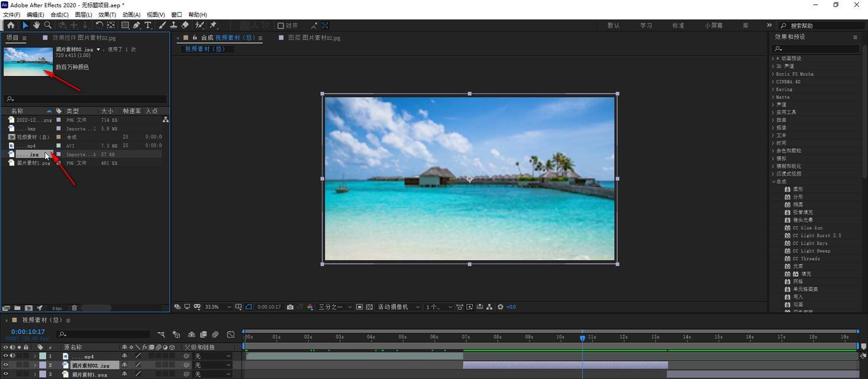Select the Roto Brush tool
868x379 pixels.
[x=200, y=25]
